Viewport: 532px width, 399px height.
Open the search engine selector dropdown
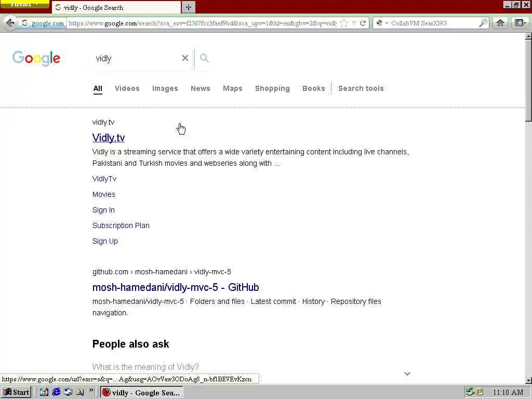(x=382, y=23)
